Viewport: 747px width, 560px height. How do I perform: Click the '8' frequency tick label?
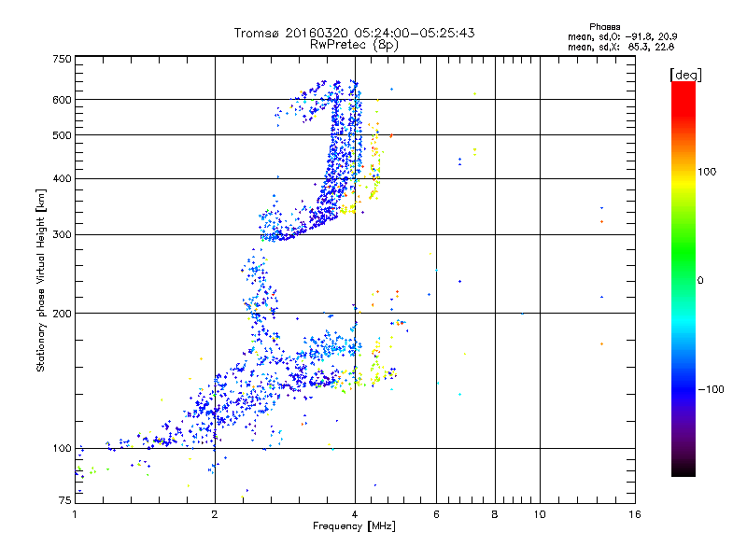pyautogui.click(x=495, y=514)
